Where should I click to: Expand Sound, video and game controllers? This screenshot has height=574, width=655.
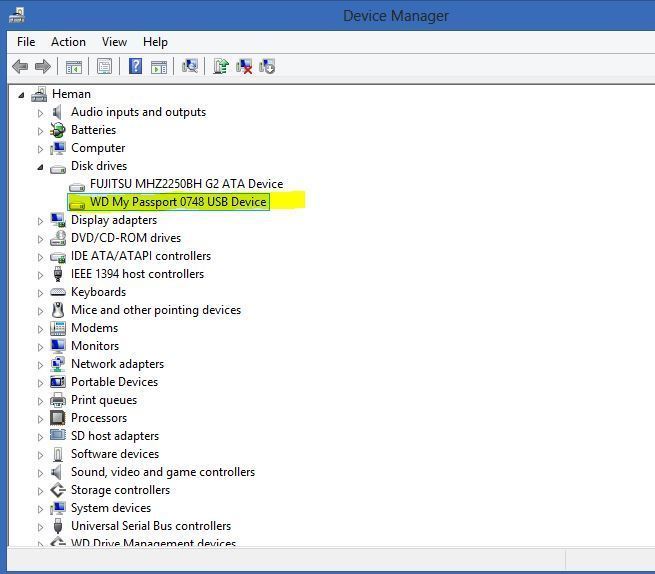click(40, 473)
